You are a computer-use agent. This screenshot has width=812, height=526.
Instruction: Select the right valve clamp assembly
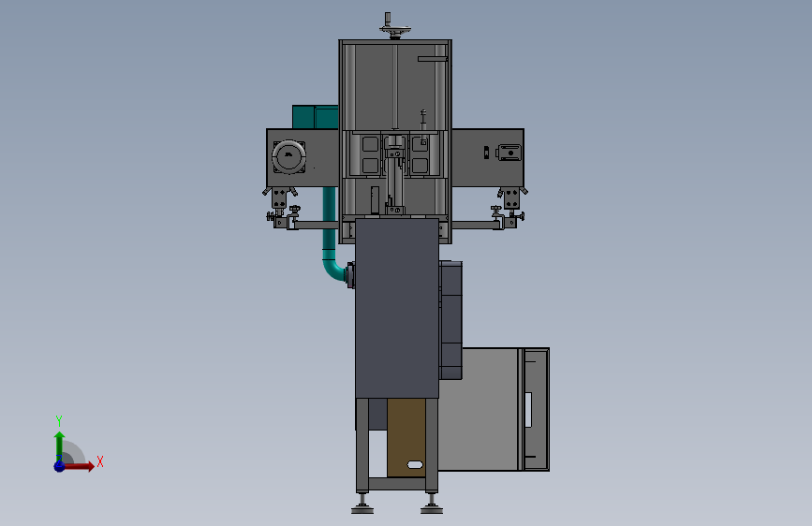509,209
